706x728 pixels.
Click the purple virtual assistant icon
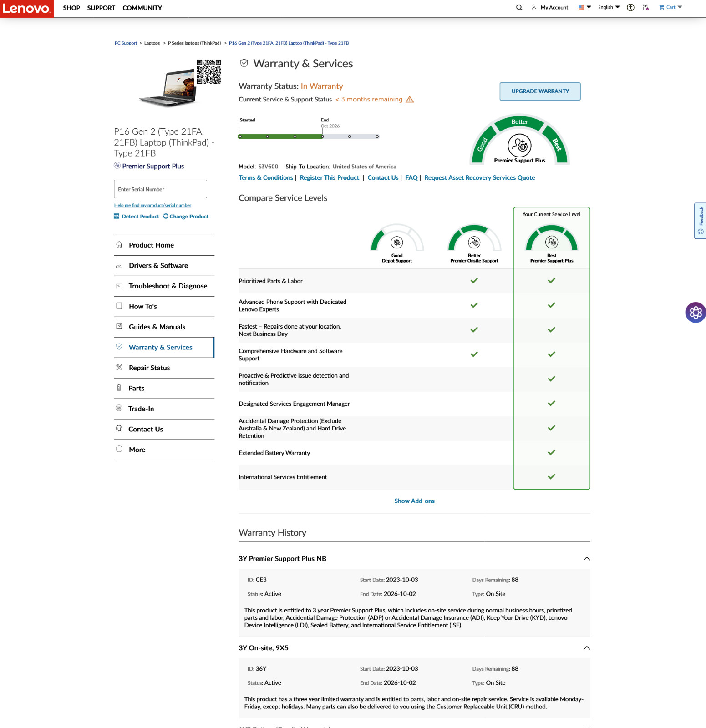696,313
